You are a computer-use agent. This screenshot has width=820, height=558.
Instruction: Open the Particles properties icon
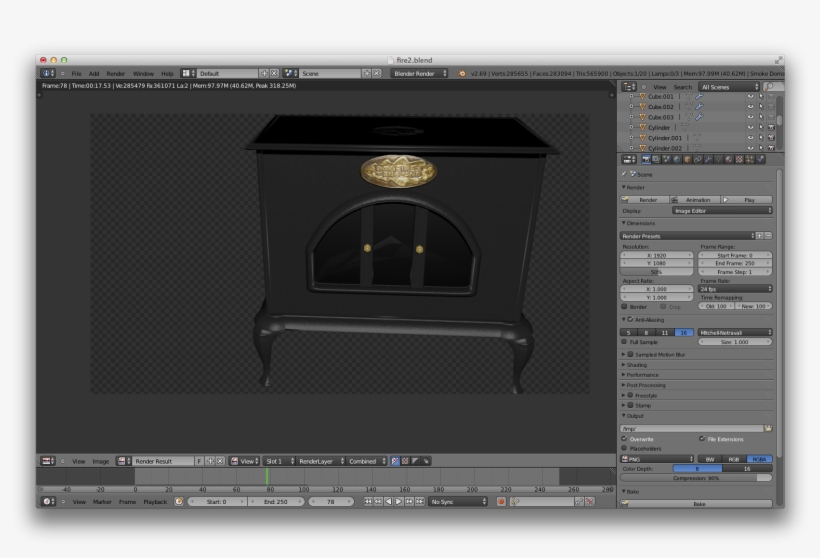click(750, 160)
